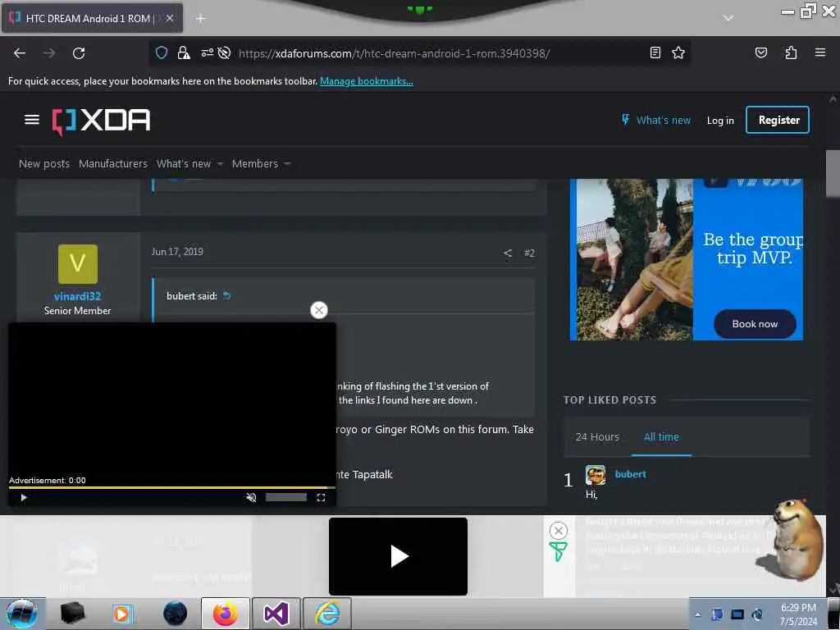Enter fullscreen on the floating video
Image resolution: width=840 pixels, height=630 pixels.
[321, 498]
